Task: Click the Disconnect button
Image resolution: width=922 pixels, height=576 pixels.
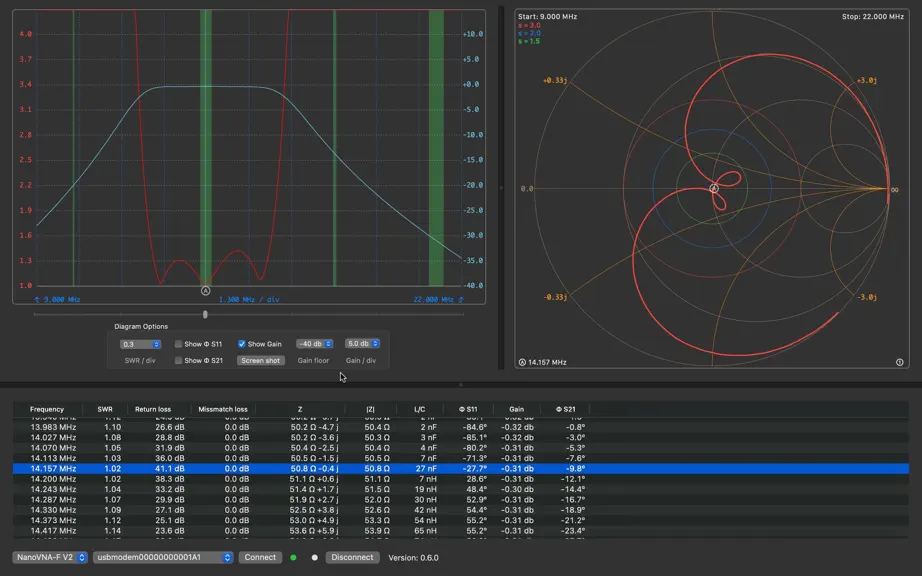Action: [x=352, y=557]
